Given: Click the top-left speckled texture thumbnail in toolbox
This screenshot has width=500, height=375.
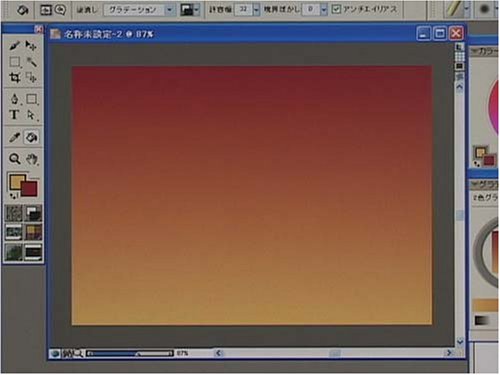Looking at the screenshot, I should (14, 213).
